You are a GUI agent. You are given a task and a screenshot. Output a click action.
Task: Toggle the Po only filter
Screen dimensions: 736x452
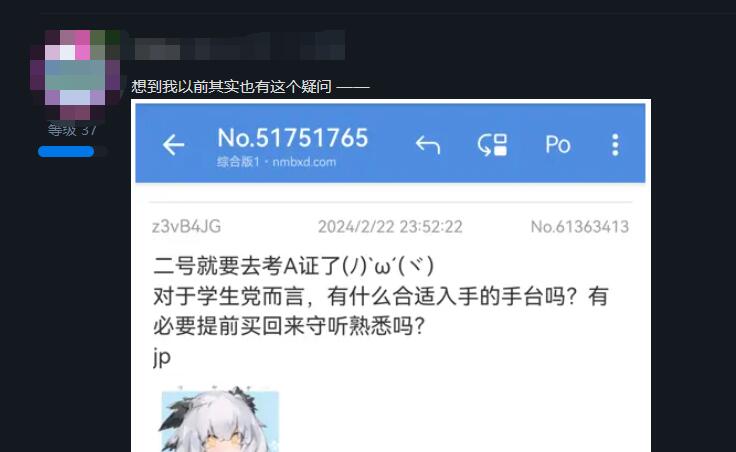coord(558,144)
